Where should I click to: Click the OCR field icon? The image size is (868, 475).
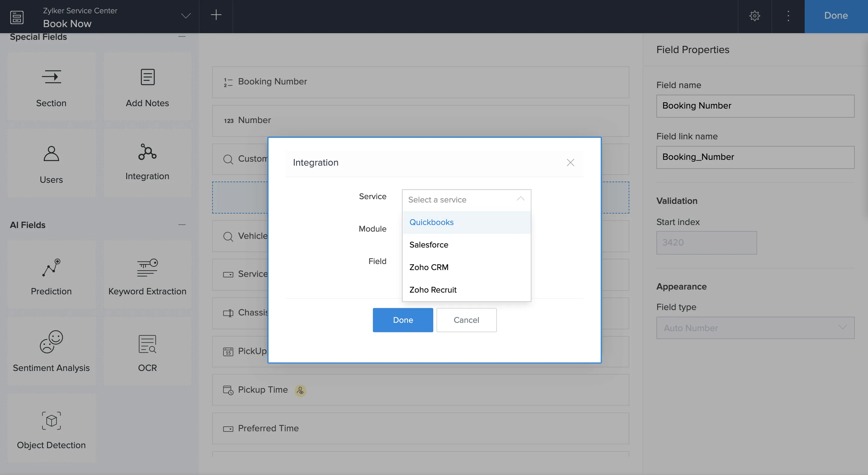tap(147, 344)
